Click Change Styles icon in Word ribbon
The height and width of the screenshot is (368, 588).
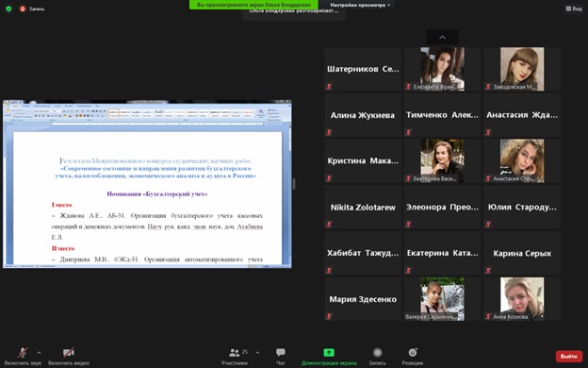point(261,113)
